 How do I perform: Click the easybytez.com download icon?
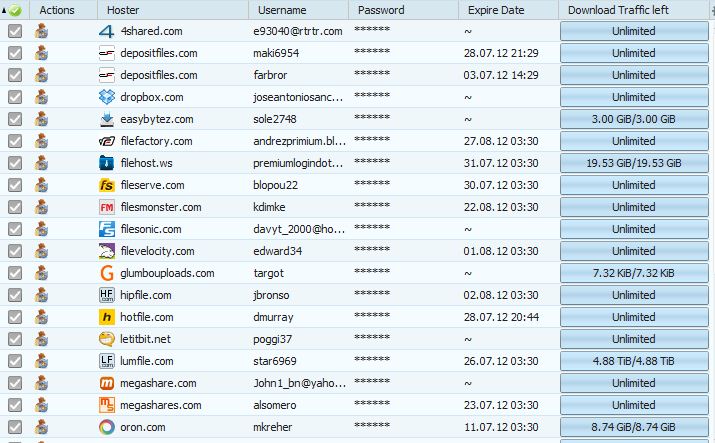point(107,119)
